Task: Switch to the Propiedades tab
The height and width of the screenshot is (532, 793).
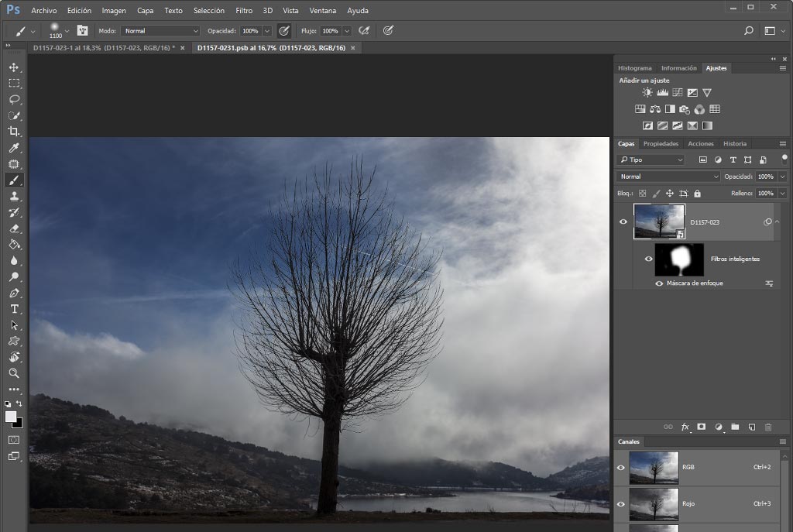Action: [661, 143]
